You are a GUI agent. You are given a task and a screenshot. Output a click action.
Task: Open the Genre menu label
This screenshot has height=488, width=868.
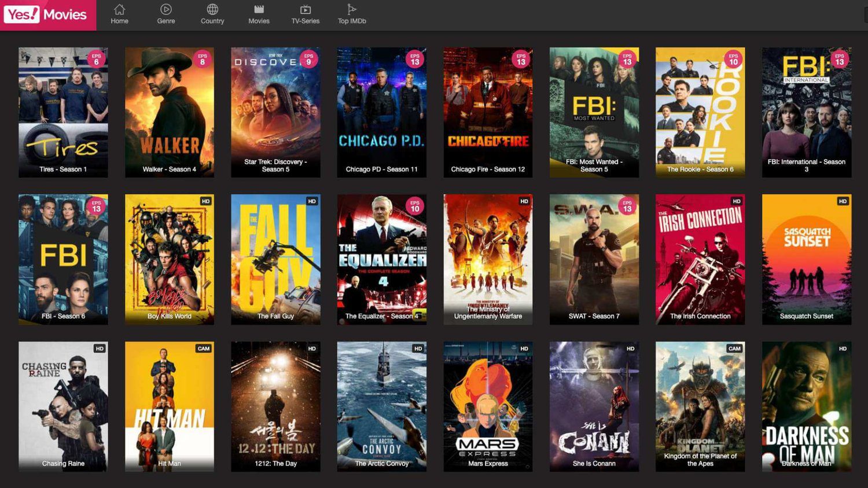[x=166, y=21]
